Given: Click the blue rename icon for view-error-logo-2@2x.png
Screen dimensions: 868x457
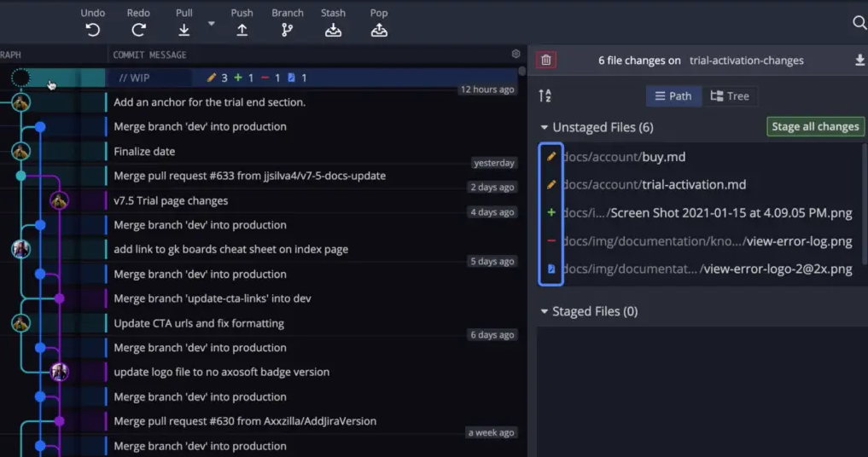Looking at the screenshot, I should point(551,269).
